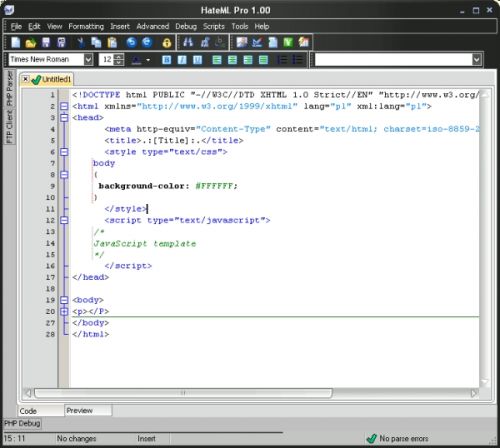Switch to the Preview tab
This screenshot has height=448, width=500.
click(x=88, y=411)
